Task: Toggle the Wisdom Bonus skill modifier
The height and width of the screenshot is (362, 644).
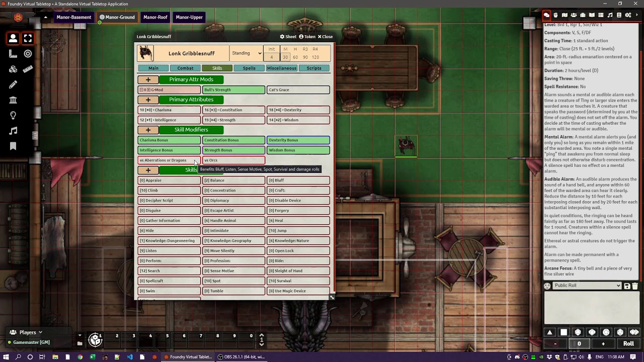Action: pyautogui.click(x=298, y=150)
